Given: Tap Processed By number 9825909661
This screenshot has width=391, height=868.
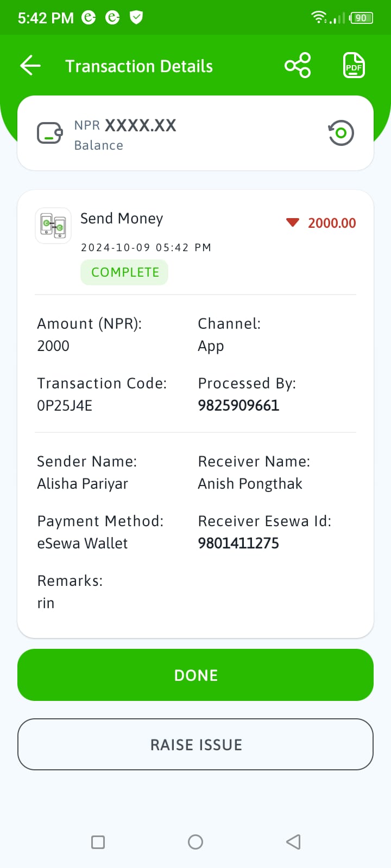Looking at the screenshot, I should [238, 405].
